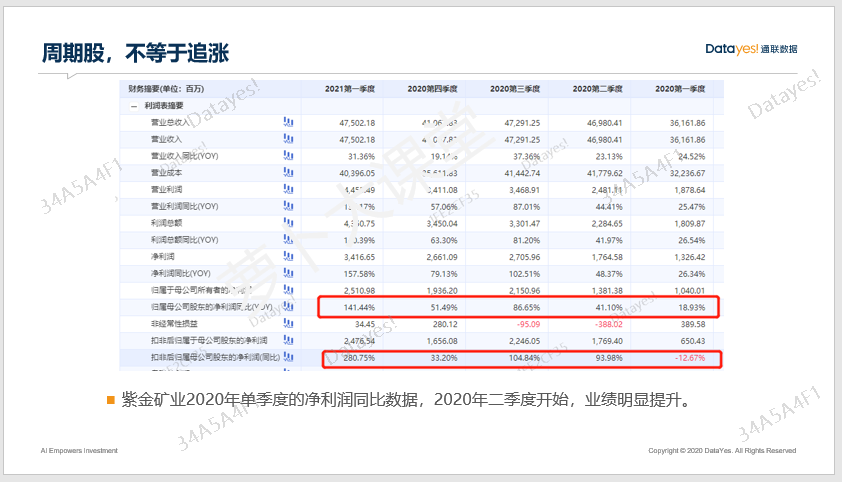
Task: Click chart icon next to 营业利润
Action: point(288,189)
